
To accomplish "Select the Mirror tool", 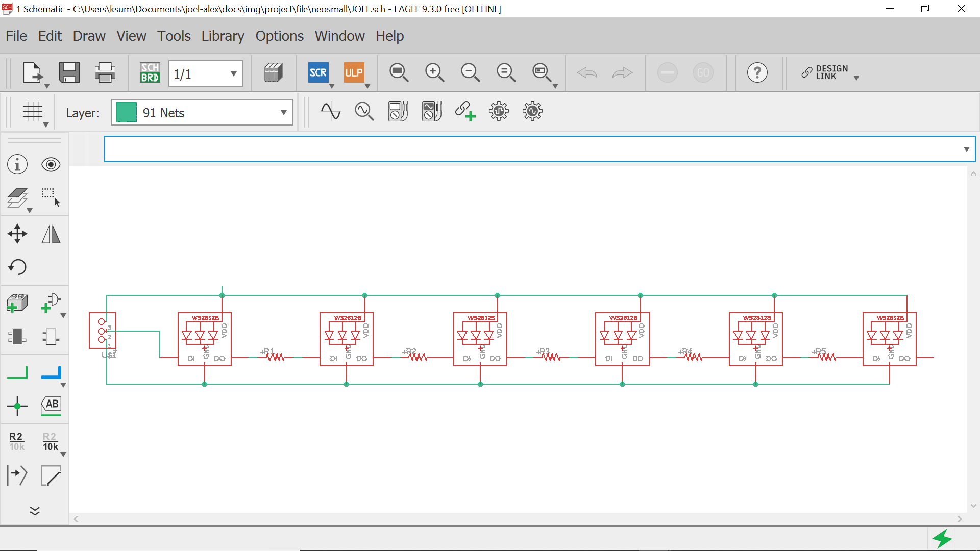I will (51, 234).
